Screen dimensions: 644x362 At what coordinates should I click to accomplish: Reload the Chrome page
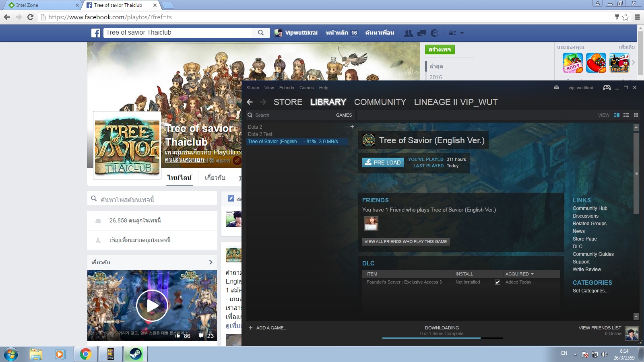point(30,17)
